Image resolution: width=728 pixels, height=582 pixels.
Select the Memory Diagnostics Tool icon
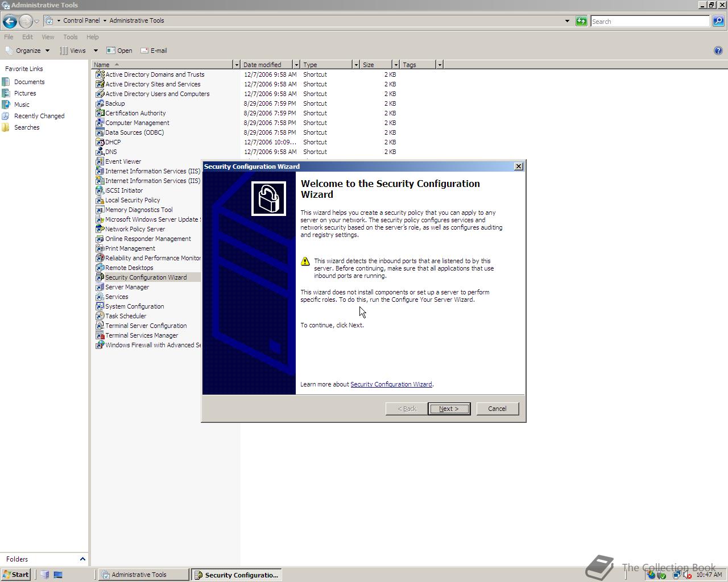[100, 210]
